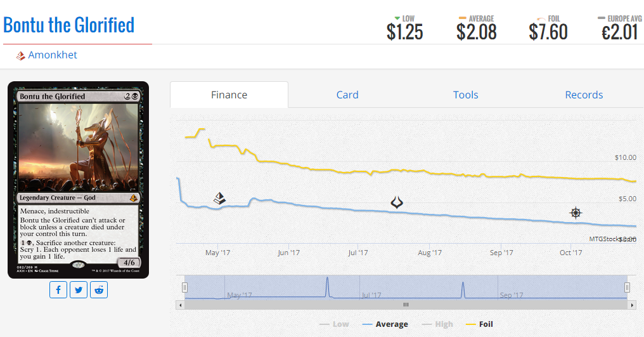Click the Jun '17 axis label
Screen dimensions: 644x337
click(x=289, y=253)
